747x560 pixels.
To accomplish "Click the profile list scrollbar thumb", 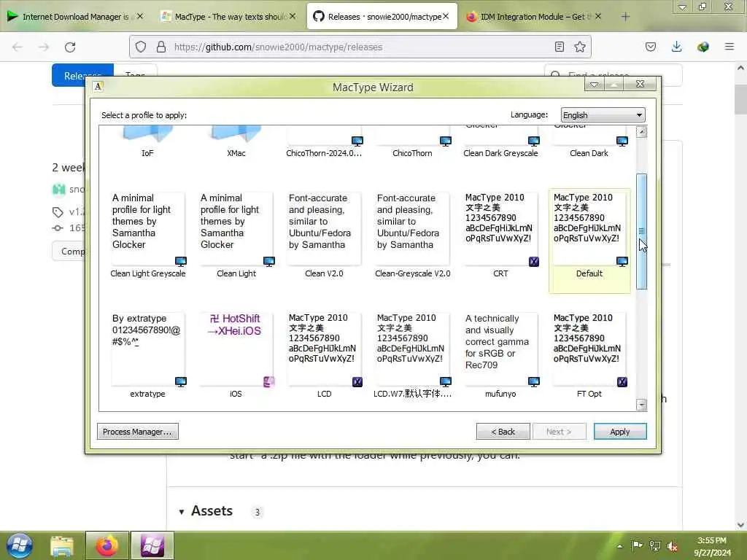I will pos(642,231).
